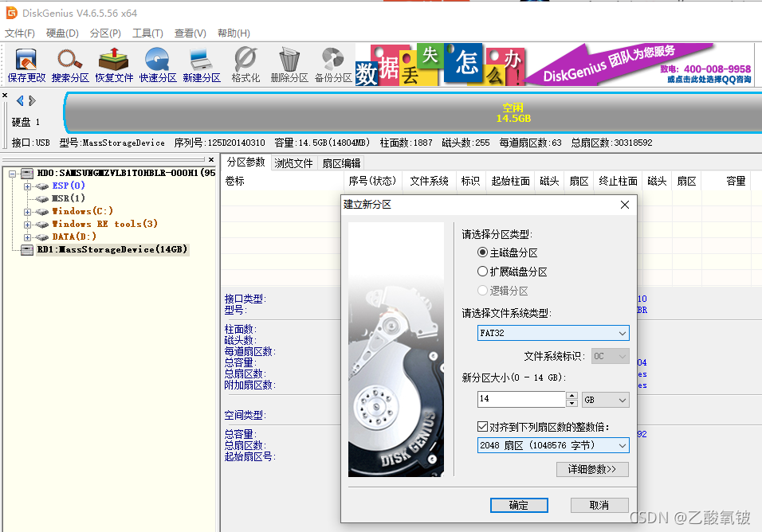762x532 pixels.
Task: Click the New Partition (新建分区) toolbar icon
Action: coord(201,65)
